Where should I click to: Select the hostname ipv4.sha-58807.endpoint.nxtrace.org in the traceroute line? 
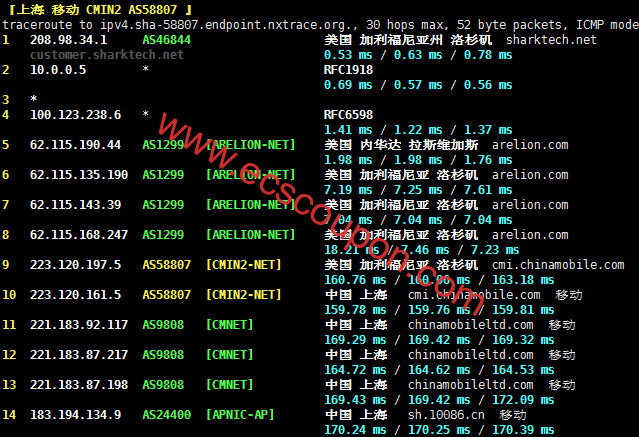click(228, 25)
